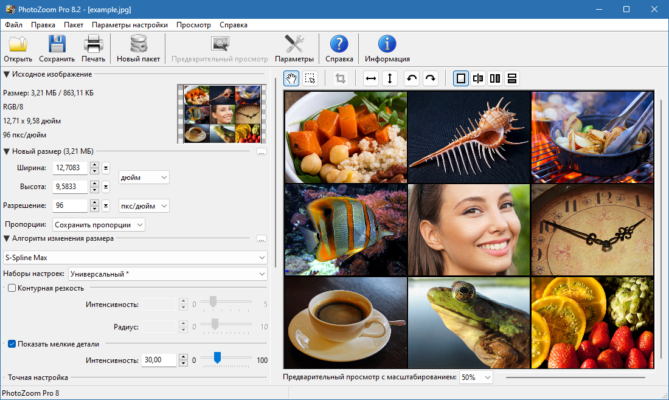Open the Файл menu
Image resolution: width=669 pixels, height=400 pixels.
[x=14, y=25]
